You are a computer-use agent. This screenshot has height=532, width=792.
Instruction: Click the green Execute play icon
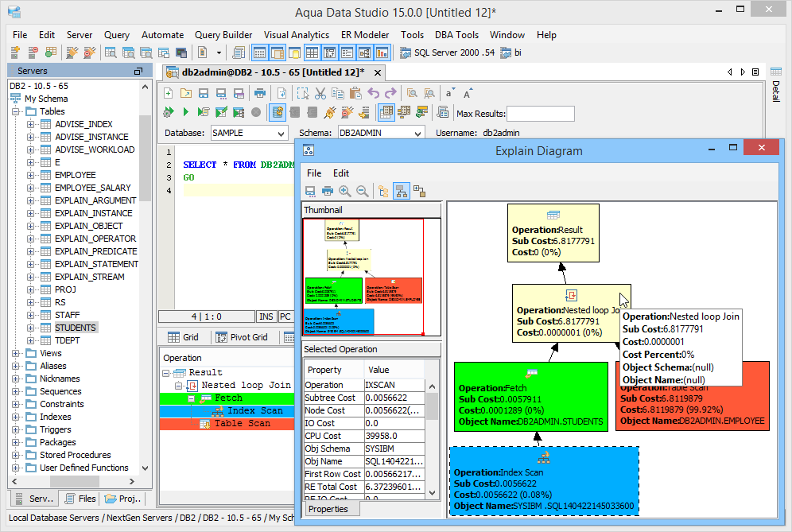coord(186,112)
